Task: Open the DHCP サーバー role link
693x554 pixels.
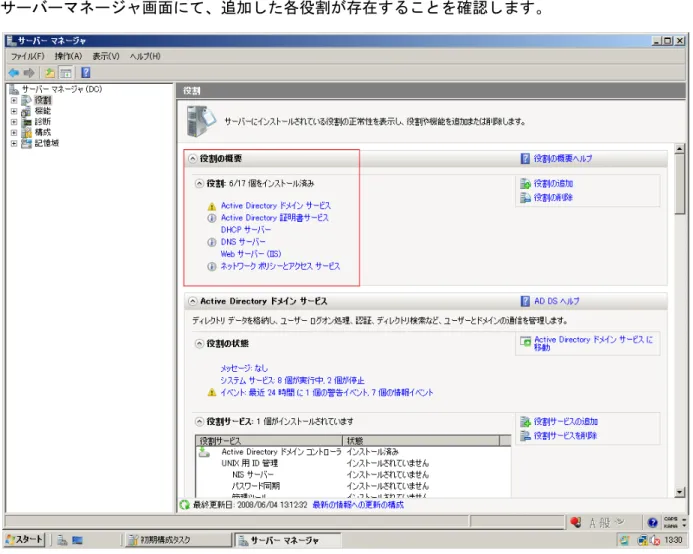Action: pos(246,230)
